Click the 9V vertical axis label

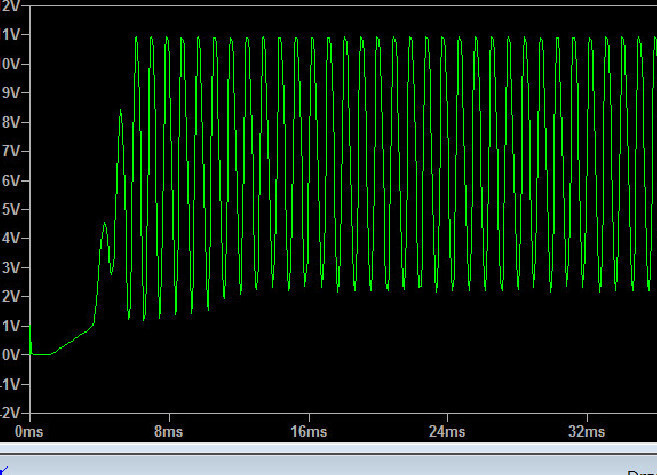(x=10, y=93)
